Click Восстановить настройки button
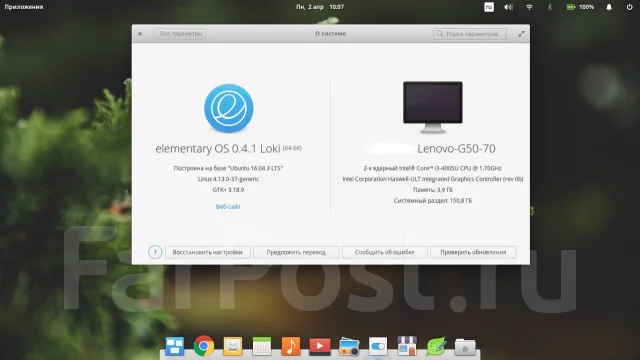Screen dimensions: 640x360 point(207,252)
